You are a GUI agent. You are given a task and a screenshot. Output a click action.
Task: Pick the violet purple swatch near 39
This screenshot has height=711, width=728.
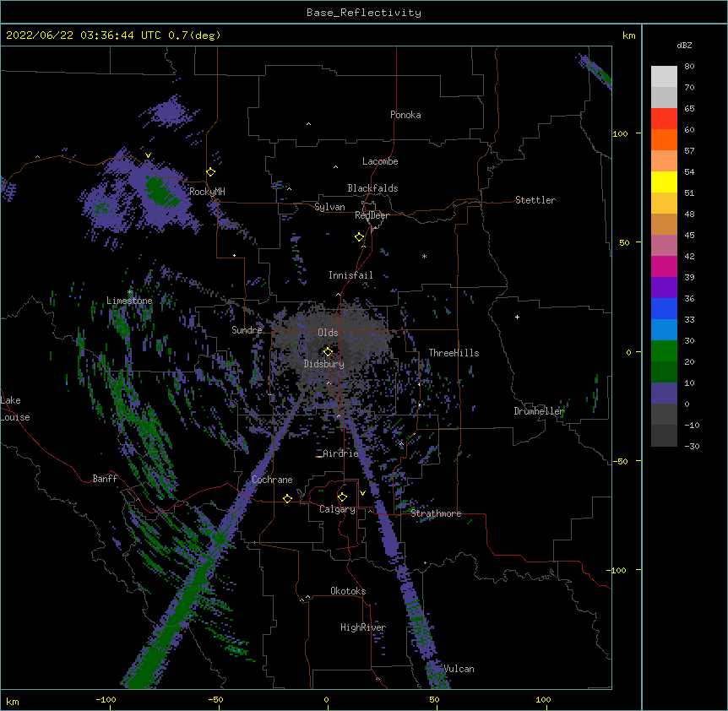(664, 288)
